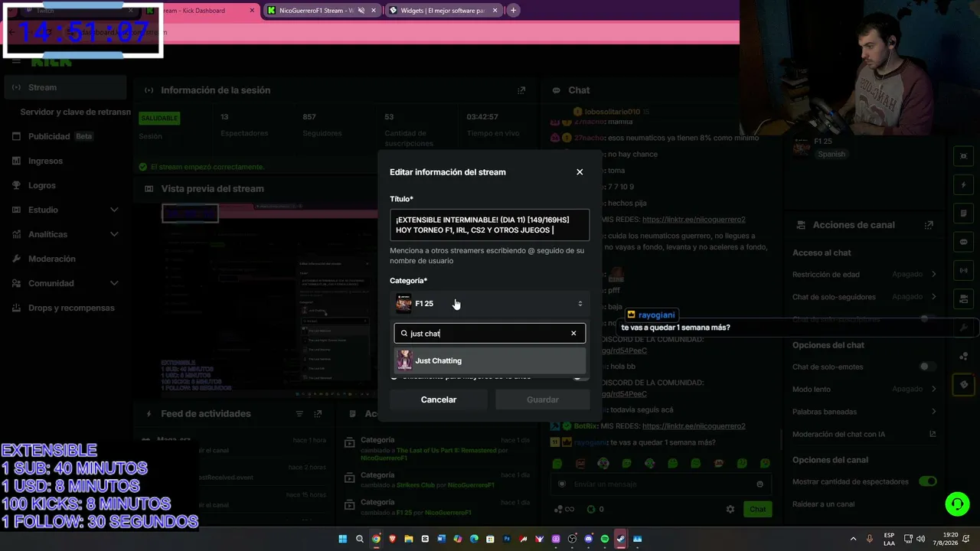Send message with the green Chat button
Viewport: 980px width, 551px height.
click(757, 509)
